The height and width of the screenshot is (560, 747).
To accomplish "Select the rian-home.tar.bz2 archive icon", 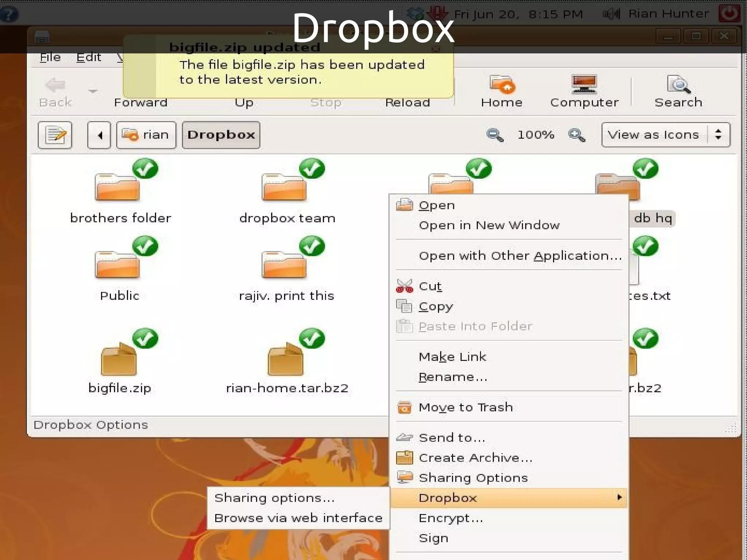I will point(286,359).
